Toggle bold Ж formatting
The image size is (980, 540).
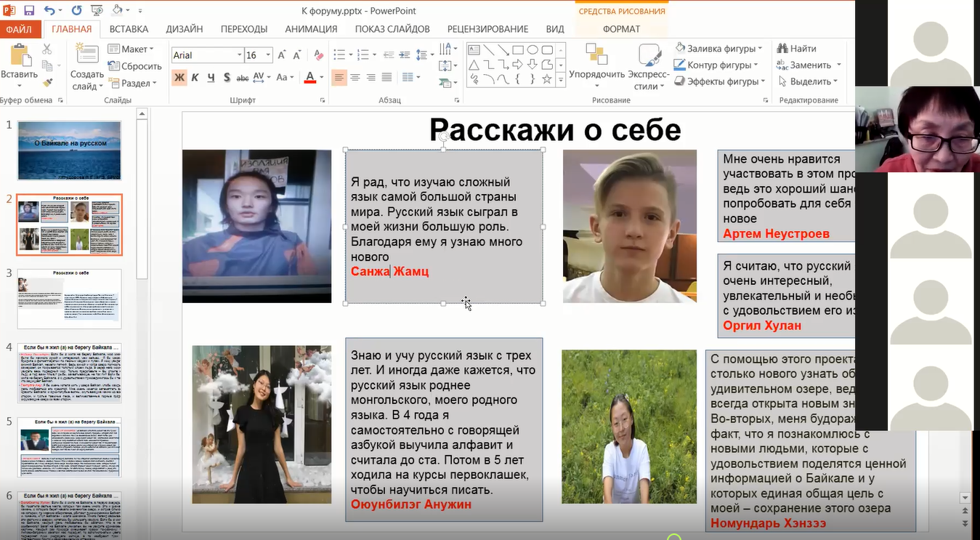point(179,78)
